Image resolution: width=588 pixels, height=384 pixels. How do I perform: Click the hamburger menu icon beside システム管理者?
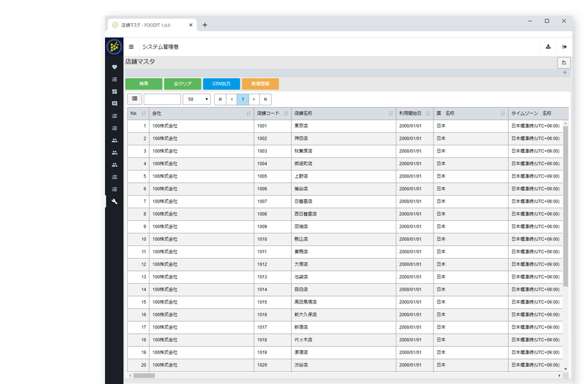point(131,47)
